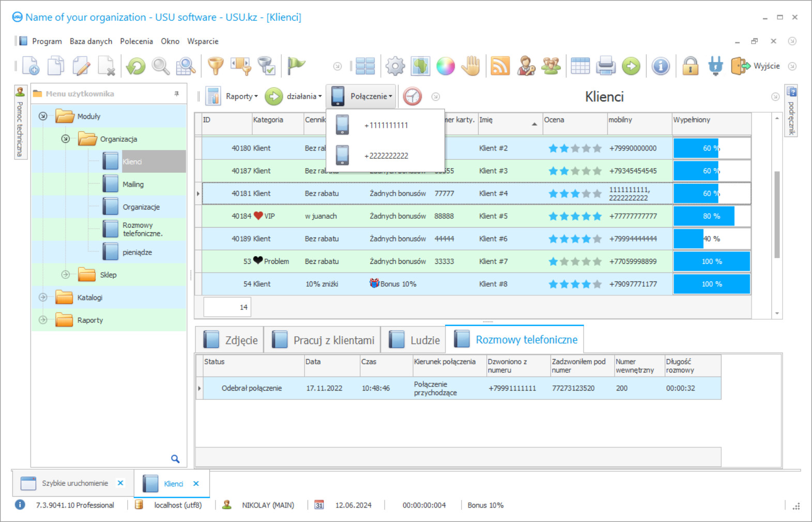The image size is (812, 522).
Task: Select phone number +2222222222 from menu
Action: pyautogui.click(x=386, y=156)
